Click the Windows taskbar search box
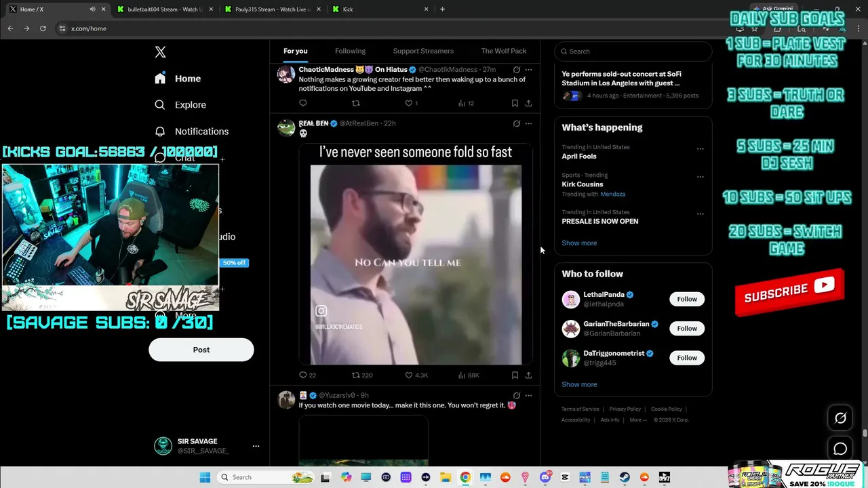Viewport: 868px width, 488px height. click(266, 477)
